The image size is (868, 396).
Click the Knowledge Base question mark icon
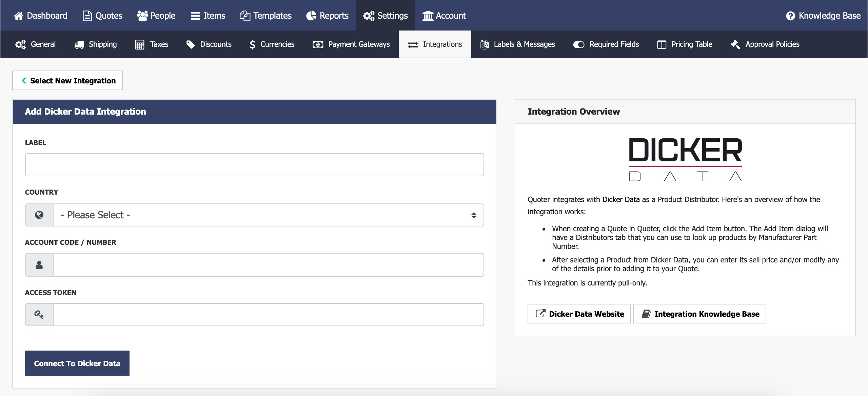(790, 16)
